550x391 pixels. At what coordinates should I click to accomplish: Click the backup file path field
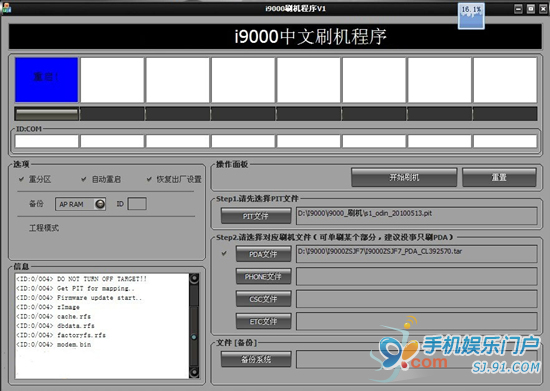[x=417, y=359]
